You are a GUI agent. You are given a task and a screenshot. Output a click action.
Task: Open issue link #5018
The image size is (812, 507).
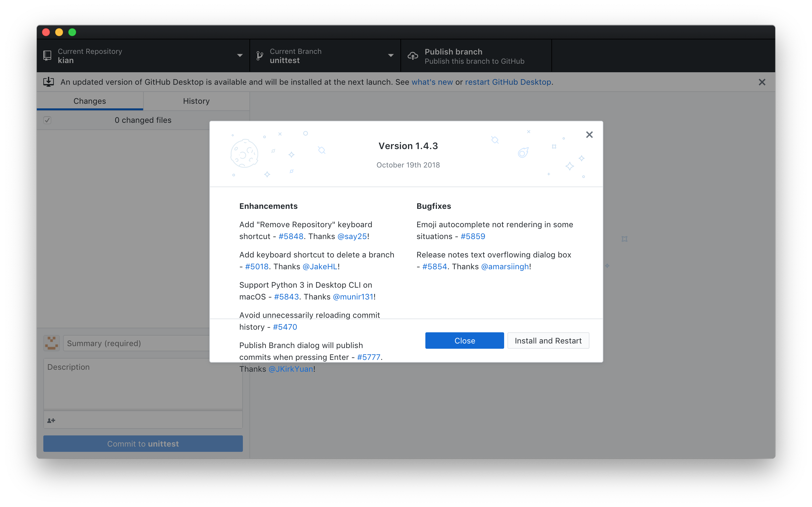(x=257, y=267)
